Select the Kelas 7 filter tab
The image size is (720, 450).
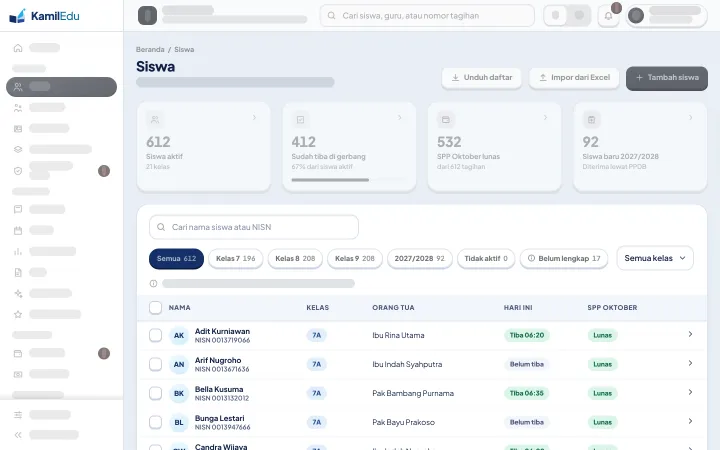(236, 259)
